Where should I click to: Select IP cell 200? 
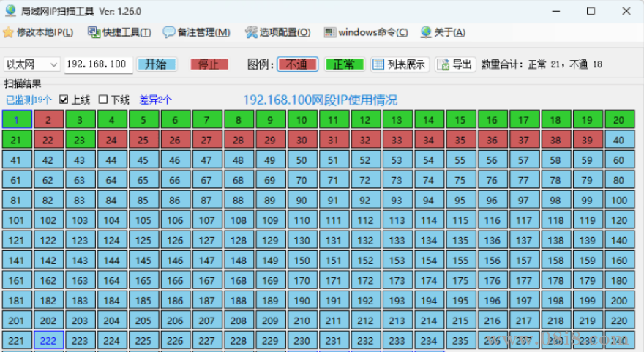(619, 301)
